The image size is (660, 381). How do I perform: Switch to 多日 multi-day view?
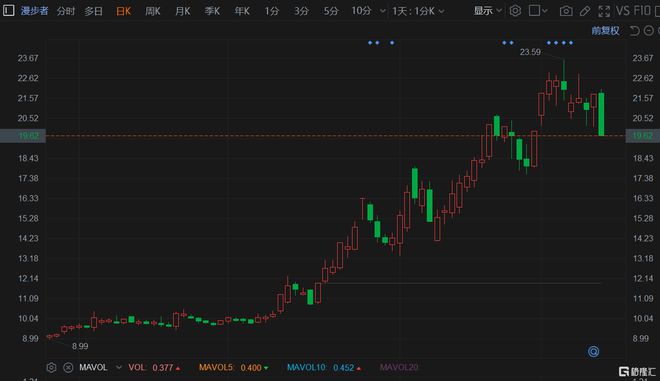pyautogui.click(x=93, y=11)
